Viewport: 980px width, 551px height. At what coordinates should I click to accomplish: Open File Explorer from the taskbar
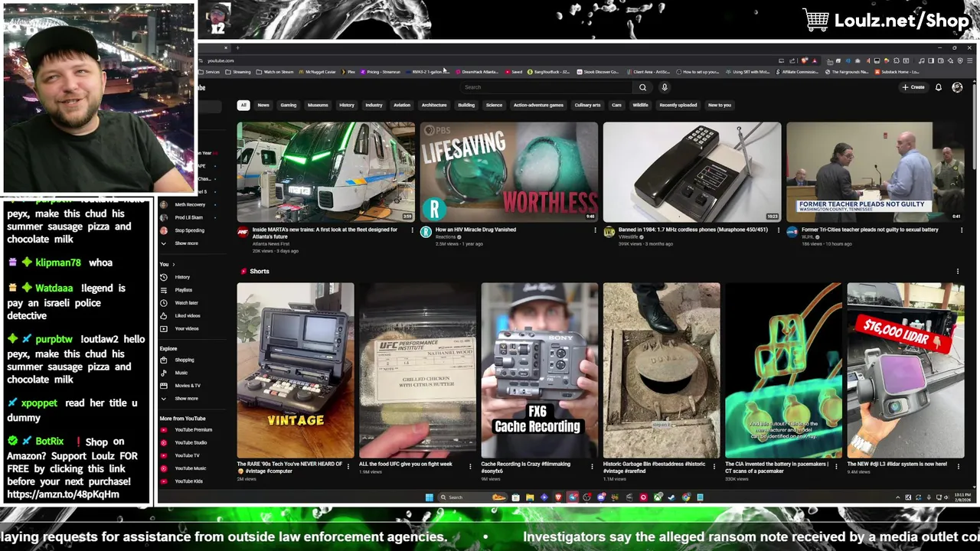point(529,497)
